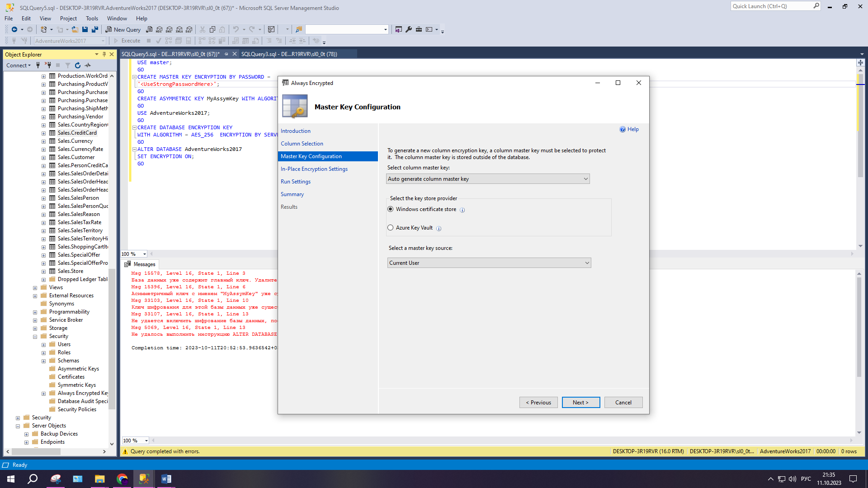Switch to the SQLQuery3.sql tab

click(289, 54)
